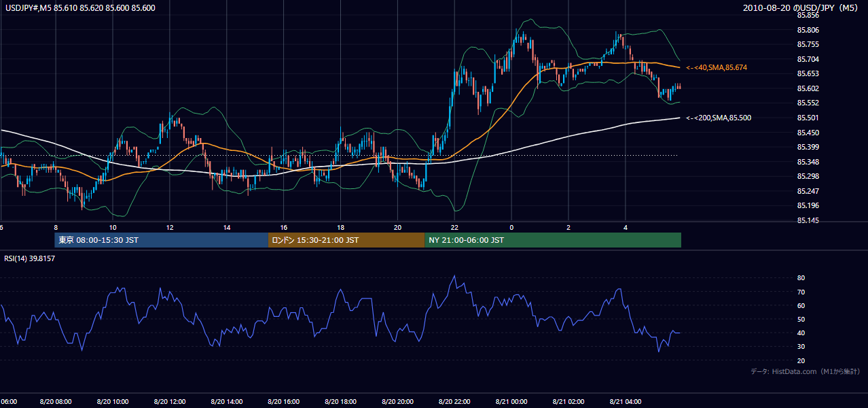Click the bottom time label 8/20 10:00
The width and height of the screenshot is (868, 408).
pyautogui.click(x=113, y=402)
